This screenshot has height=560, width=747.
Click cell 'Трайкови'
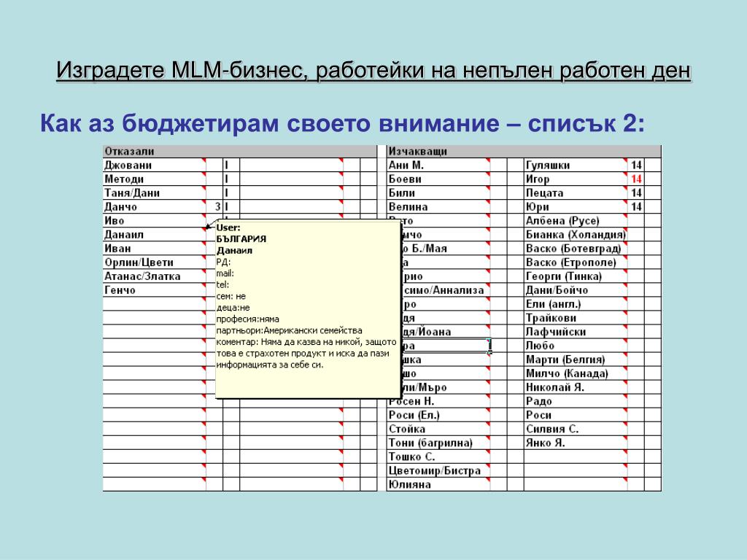pos(576,318)
